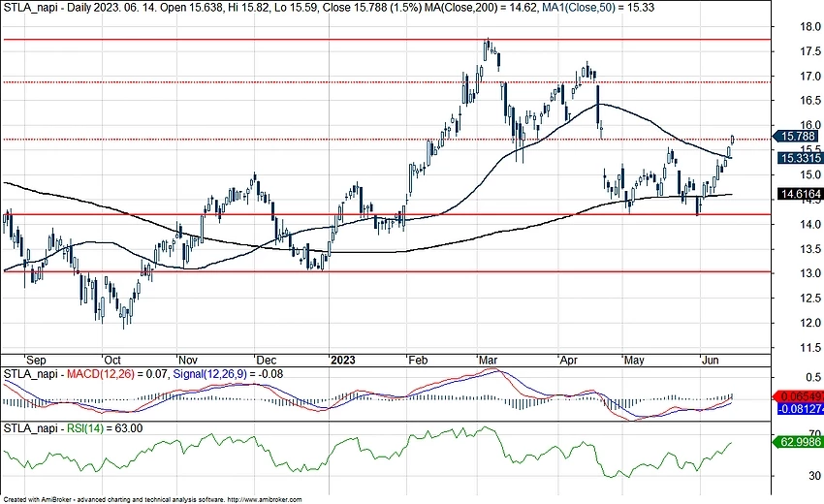The width and height of the screenshot is (824, 504).
Task: Select the 15.3315 moving average value tag
Action: (799, 157)
